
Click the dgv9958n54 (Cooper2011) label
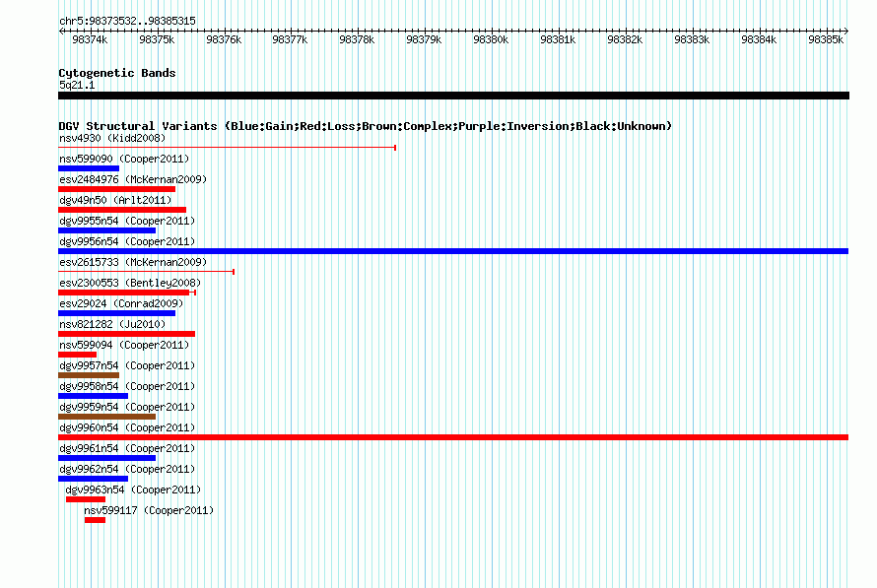click(x=127, y=386)
